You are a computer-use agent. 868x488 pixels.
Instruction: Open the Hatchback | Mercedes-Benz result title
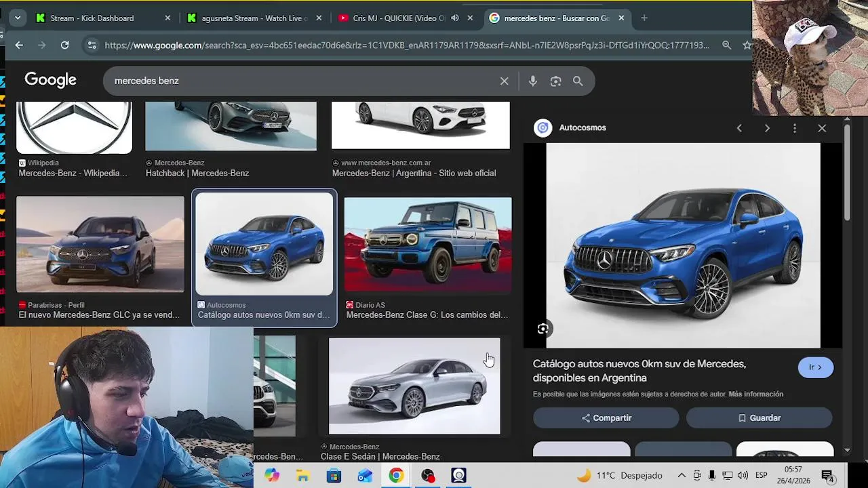pyautogui.click(x=197, y=173)
